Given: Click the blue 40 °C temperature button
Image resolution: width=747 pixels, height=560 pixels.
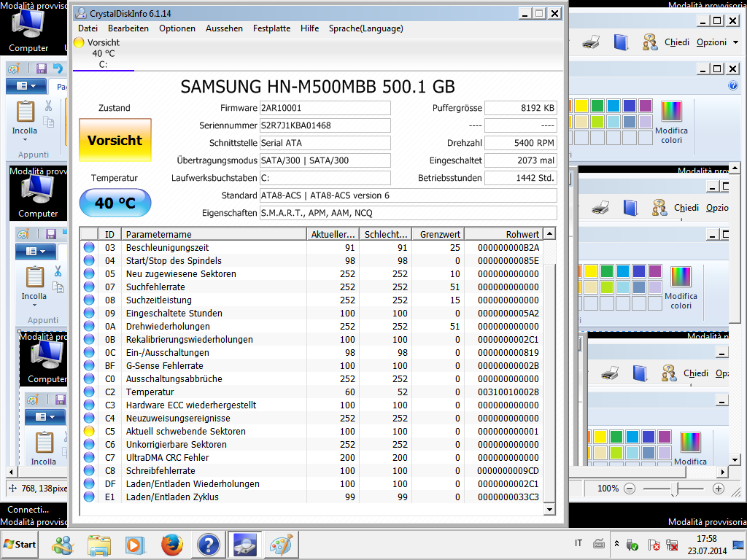Looking at the screenshot, I should (x=115, y=203).
